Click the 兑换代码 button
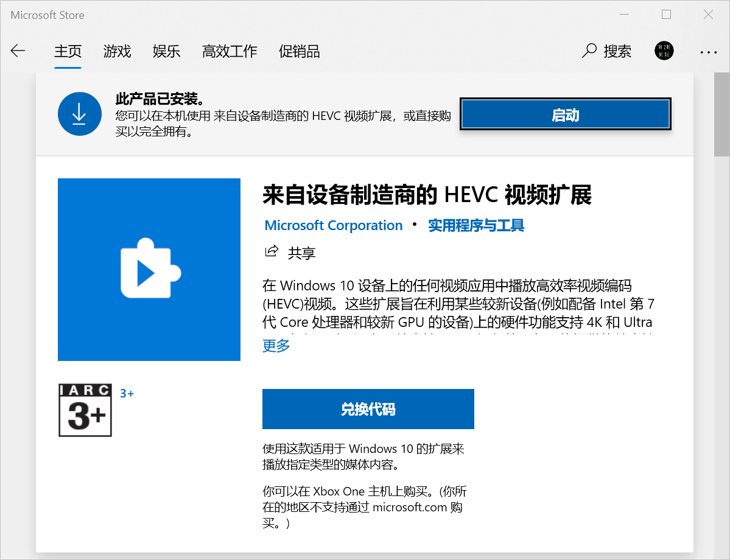The height and width of the screenshot is (560, 730). (x=368, y=408)
